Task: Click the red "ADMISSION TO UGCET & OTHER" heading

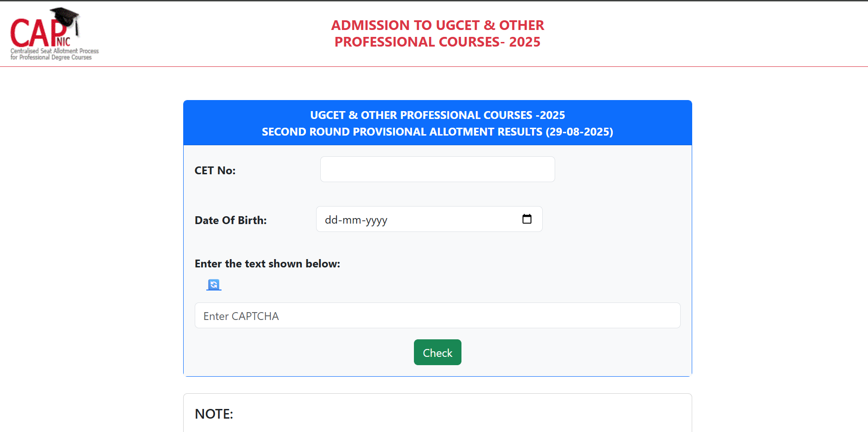Action: coord(437,25)
